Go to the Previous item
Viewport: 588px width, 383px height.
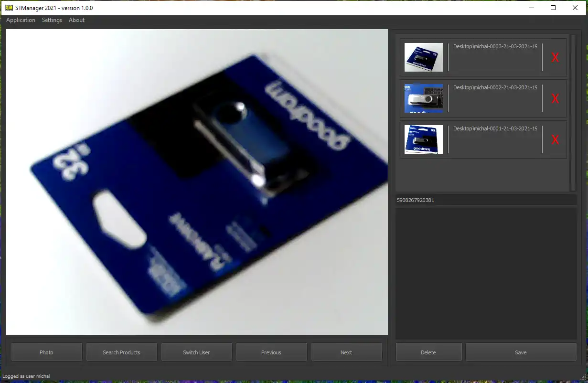click(x=272, y=352)
